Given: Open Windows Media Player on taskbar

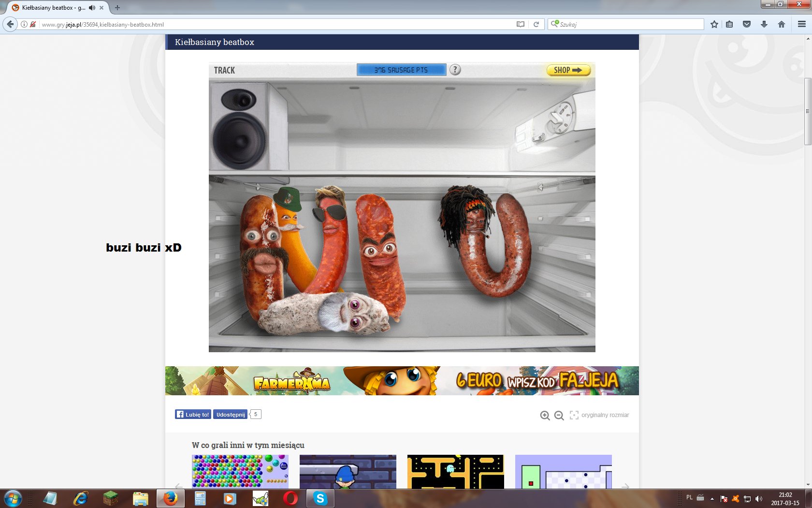Looking at the screenshot, I should pos(230,498).
